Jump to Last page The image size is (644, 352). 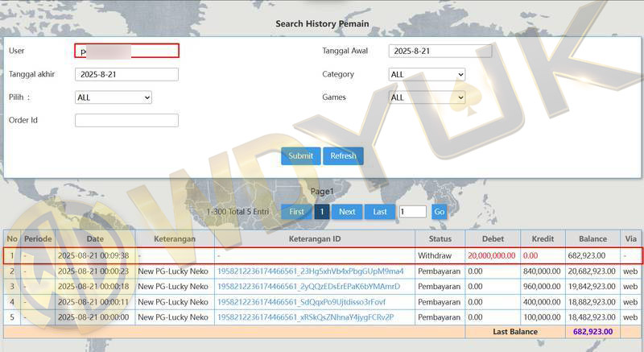pos(380,212)
